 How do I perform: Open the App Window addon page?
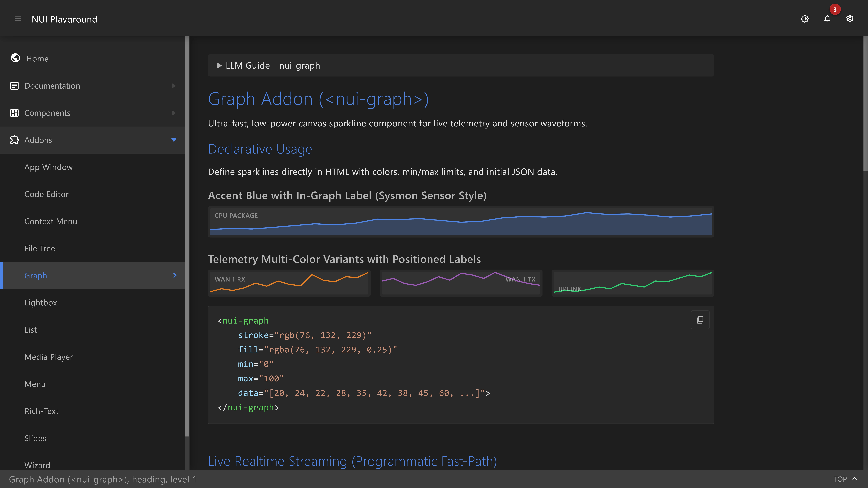(x=92, y=167)
